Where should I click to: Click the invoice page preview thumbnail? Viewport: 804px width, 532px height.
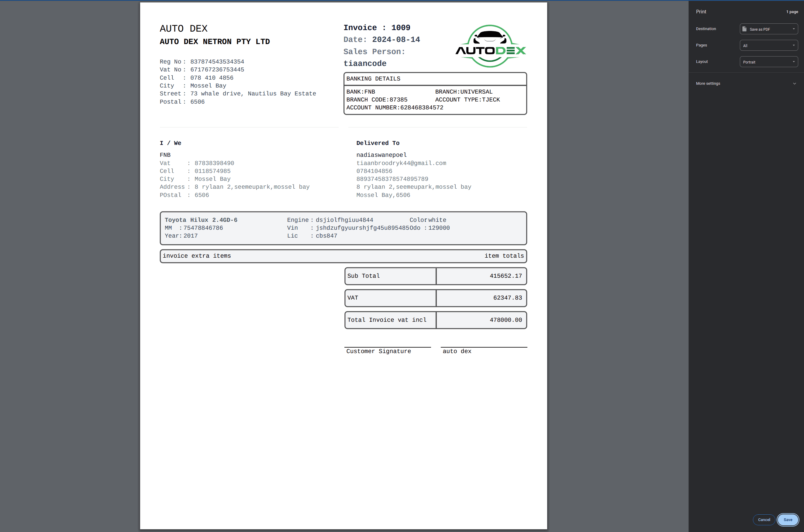(x=343, y=266)
